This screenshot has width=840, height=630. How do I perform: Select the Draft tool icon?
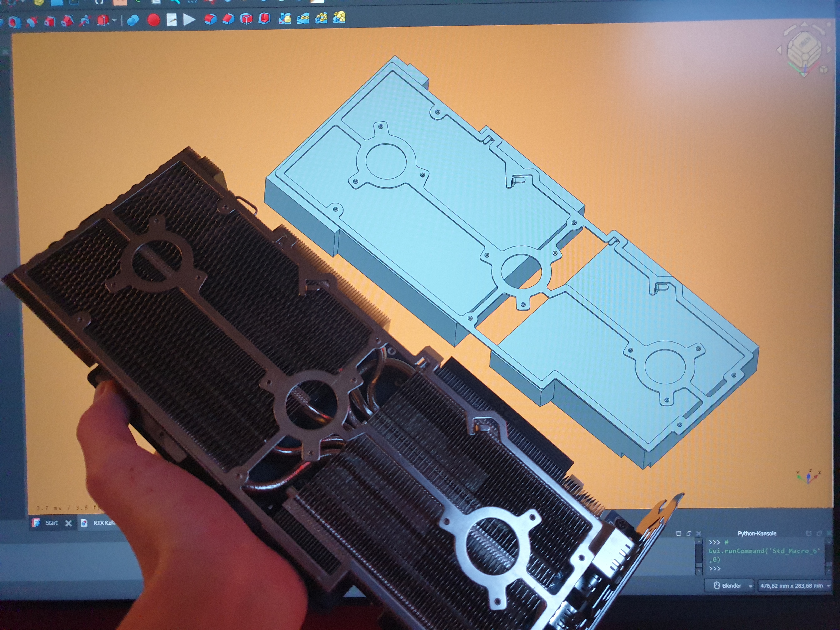click(246, 18)
